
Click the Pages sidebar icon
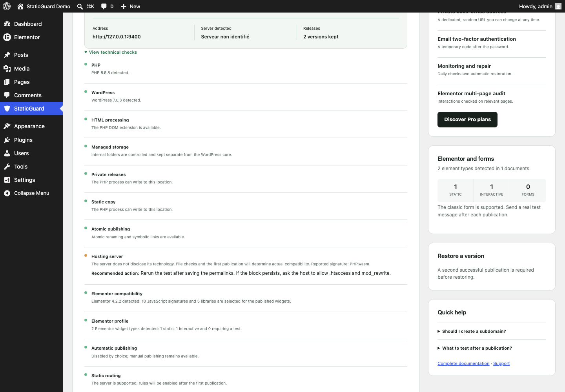tap(7, 82)
